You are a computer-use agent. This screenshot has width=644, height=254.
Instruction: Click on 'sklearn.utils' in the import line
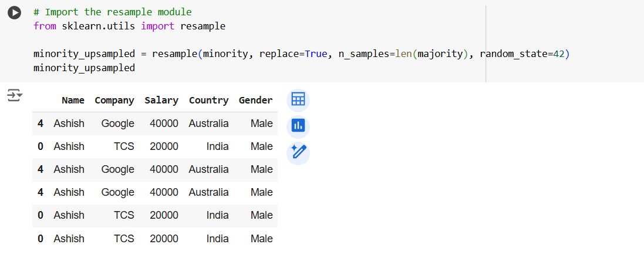[99, 26]
